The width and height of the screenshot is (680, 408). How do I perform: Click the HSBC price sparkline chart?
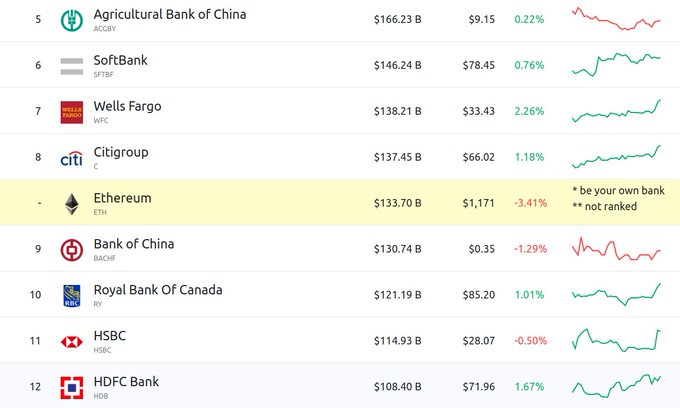point(616,340)
